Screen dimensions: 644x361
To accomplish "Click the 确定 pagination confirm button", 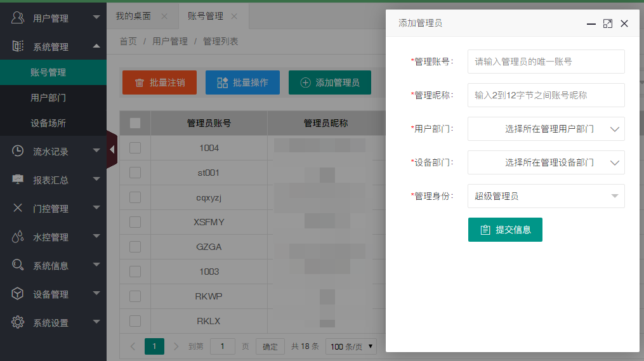I will click(270, 346).
